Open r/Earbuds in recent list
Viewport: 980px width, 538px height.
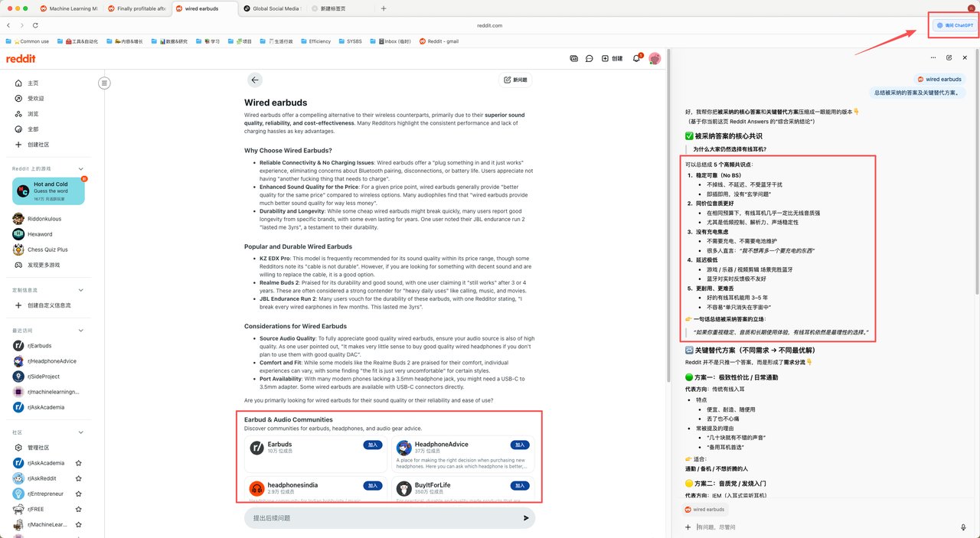pyautogui.click(x=32, y=346)
